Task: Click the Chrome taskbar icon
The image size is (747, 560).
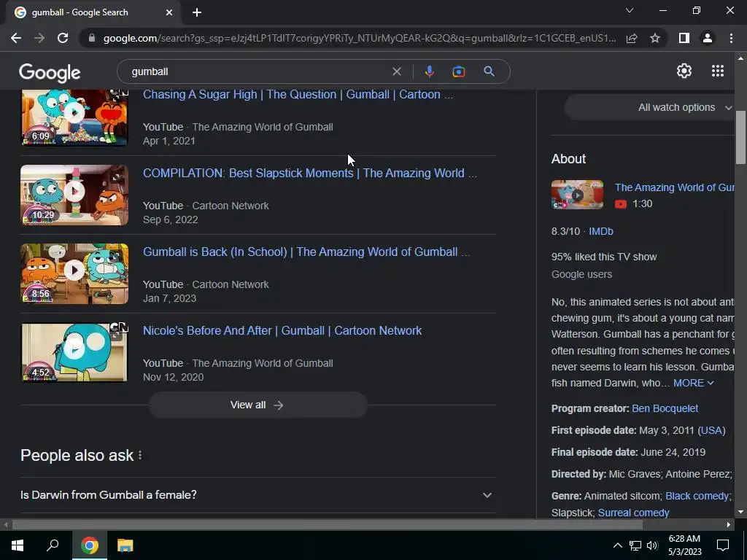Action: click(89, 545)
